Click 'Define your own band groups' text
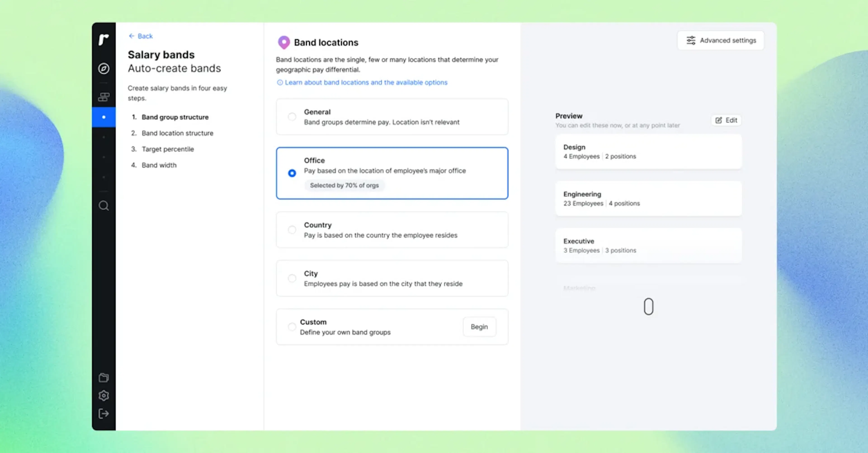 pos(345,332)
